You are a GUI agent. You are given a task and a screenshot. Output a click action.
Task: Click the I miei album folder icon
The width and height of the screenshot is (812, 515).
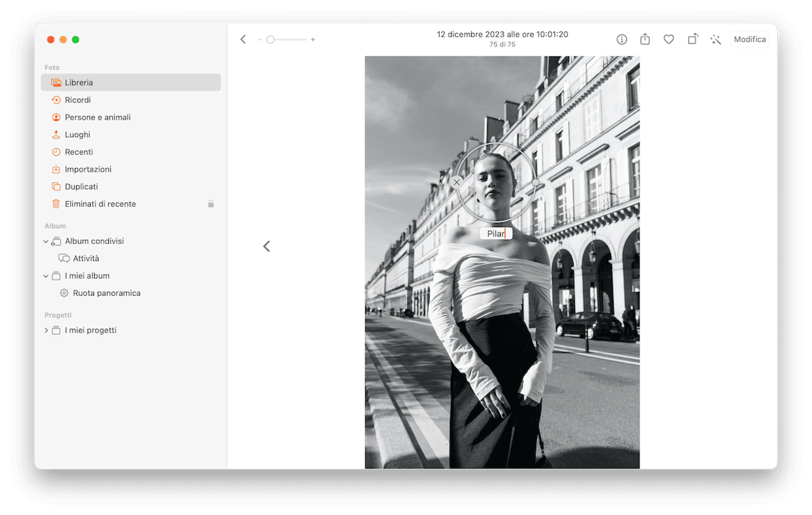(x=56, y=276)
